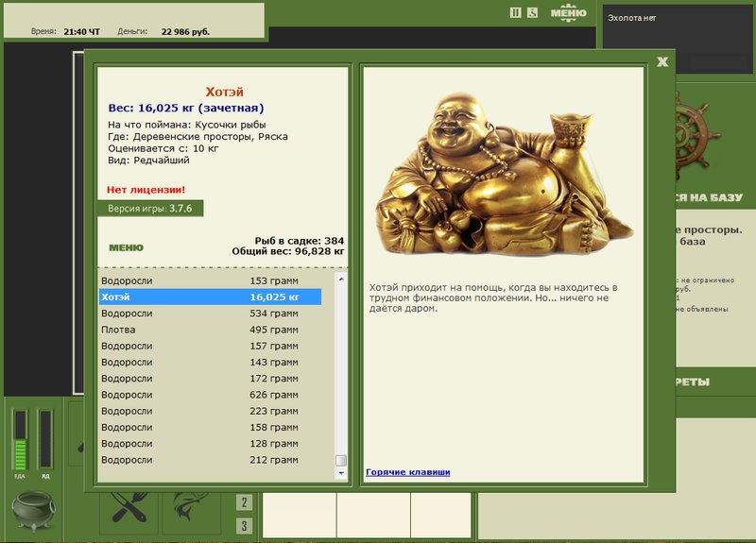Screen dimensions: 756x543
Task: Click the pause icon in top bar
Action: (x=515, y=13)
